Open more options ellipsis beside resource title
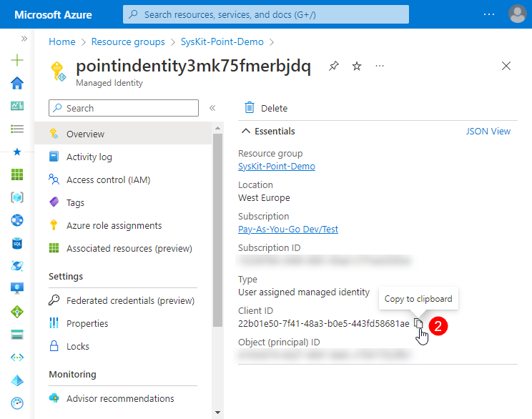Viewport: 532px width, 419px height. tap(380, 66)
